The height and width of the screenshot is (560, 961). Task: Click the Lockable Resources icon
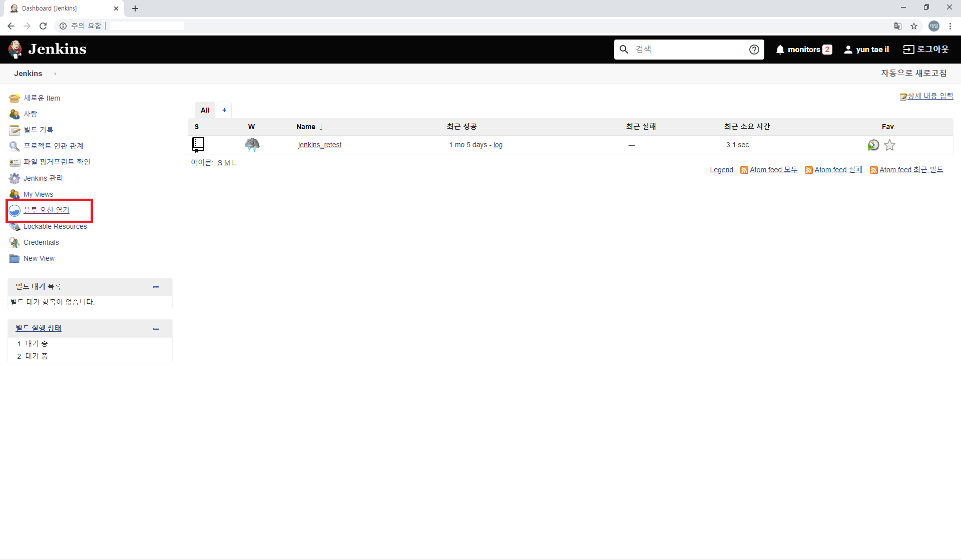coord(15,226)
